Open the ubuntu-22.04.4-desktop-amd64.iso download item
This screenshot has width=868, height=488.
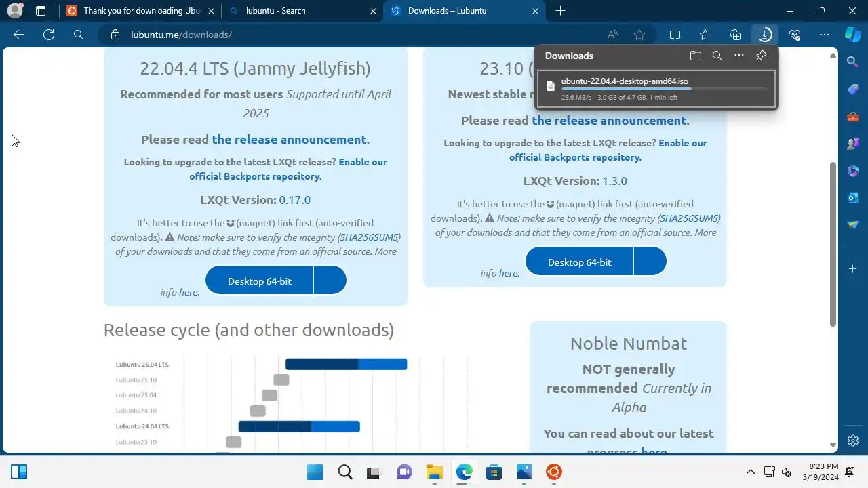tap(656, 89)
